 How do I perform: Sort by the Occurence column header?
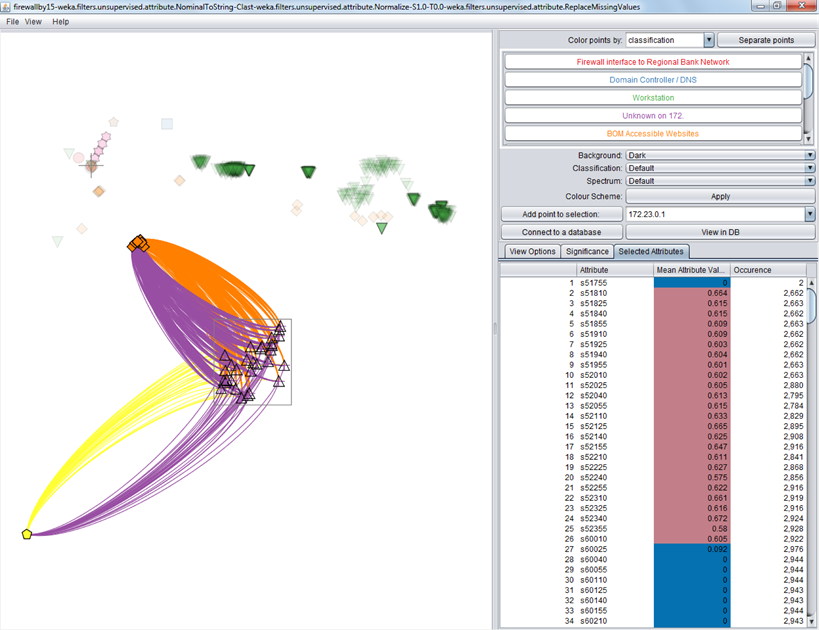tap(768, 270)
